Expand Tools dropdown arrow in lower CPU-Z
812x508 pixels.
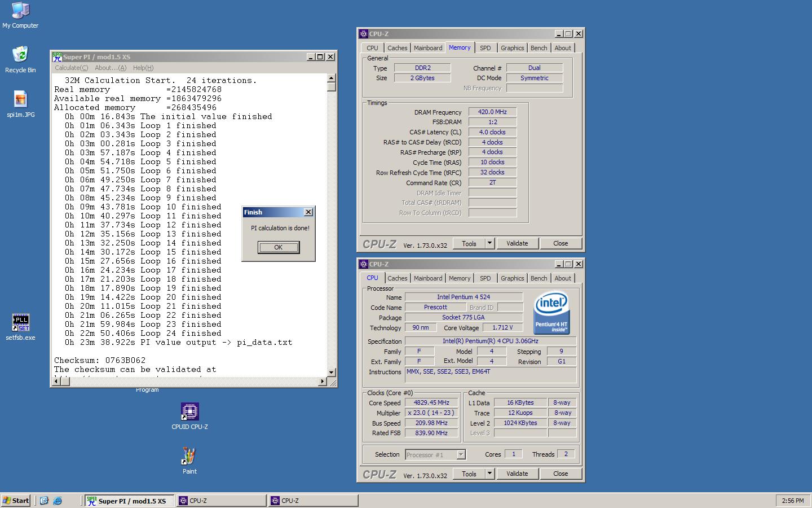(x=489, y=474)
